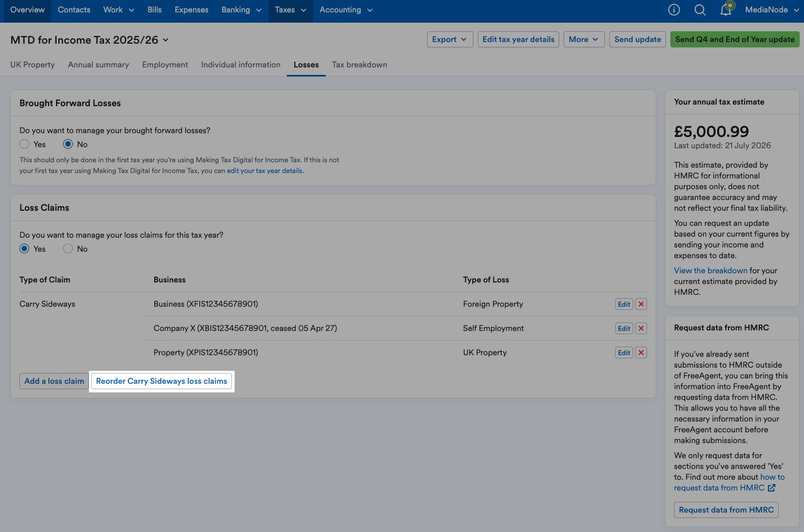Image resolution: width=804 pixels, height=532 pixels.
Task: Click the Type of Claim column header
Action: pos(45,280)
